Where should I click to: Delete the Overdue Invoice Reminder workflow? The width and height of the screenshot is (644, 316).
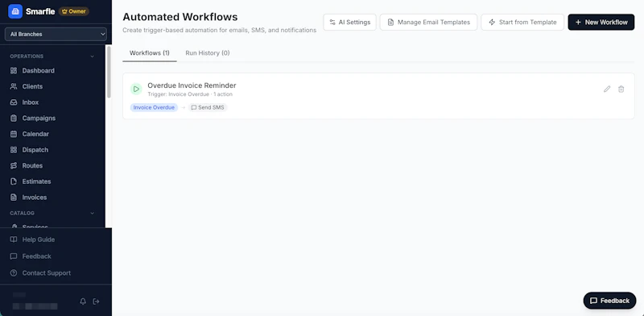click(x=621, y=89)
